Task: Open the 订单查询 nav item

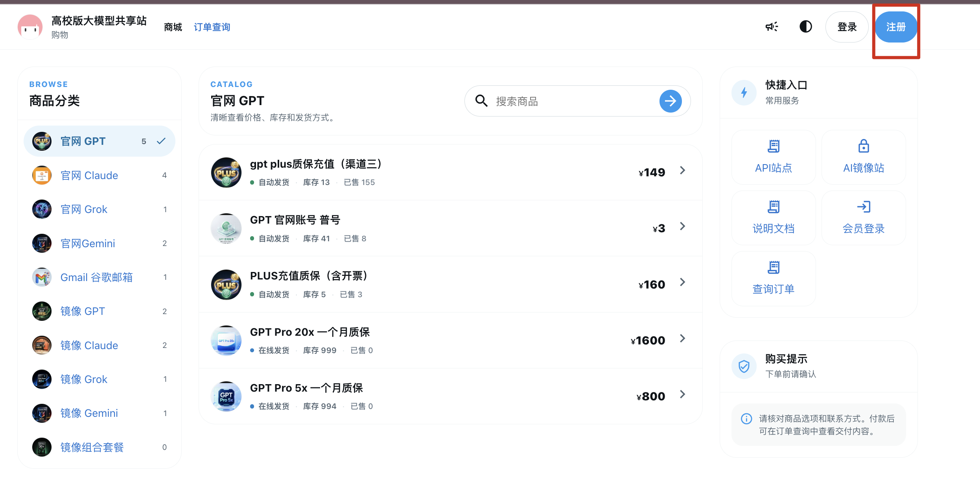Action: point(212,27)
